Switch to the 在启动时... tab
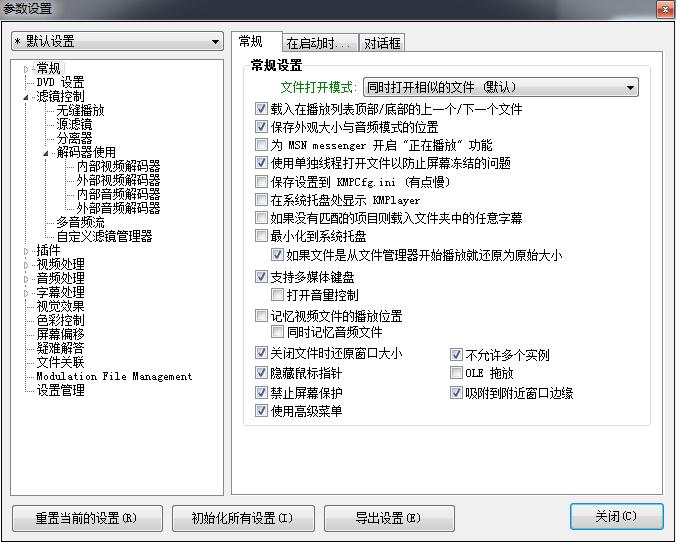The image size is (676, 543). [320, 43]
